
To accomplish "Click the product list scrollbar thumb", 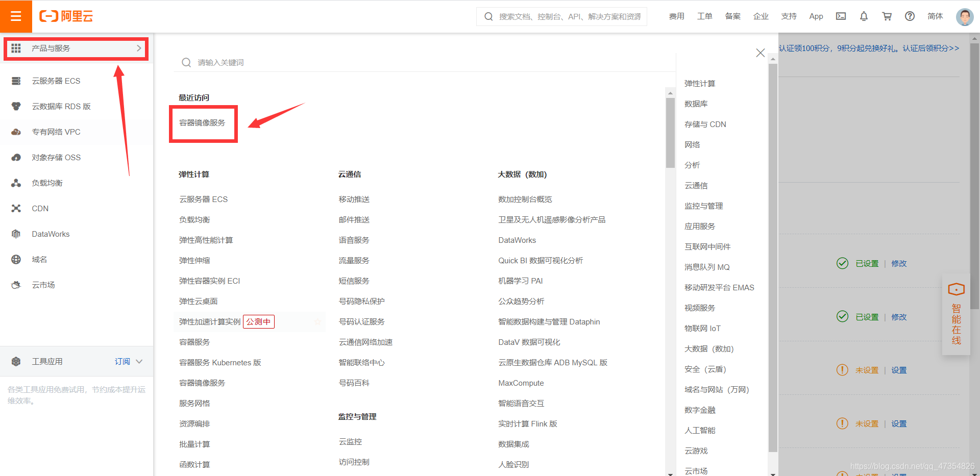I will pos(670,133).
